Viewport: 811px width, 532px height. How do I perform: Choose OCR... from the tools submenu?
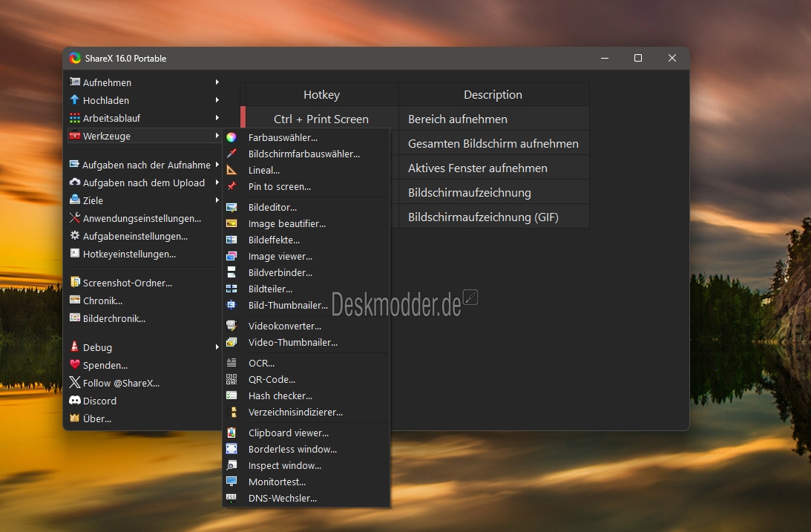click(306, 363)
